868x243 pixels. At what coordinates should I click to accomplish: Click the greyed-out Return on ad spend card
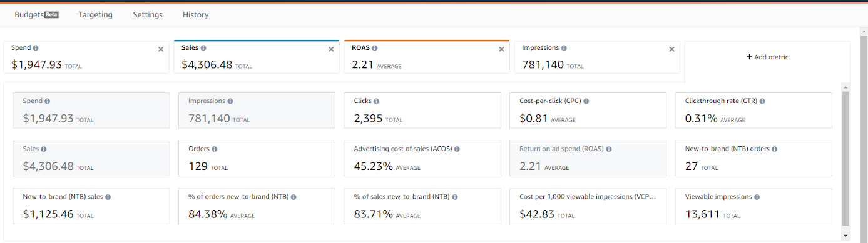coord(588,159)
